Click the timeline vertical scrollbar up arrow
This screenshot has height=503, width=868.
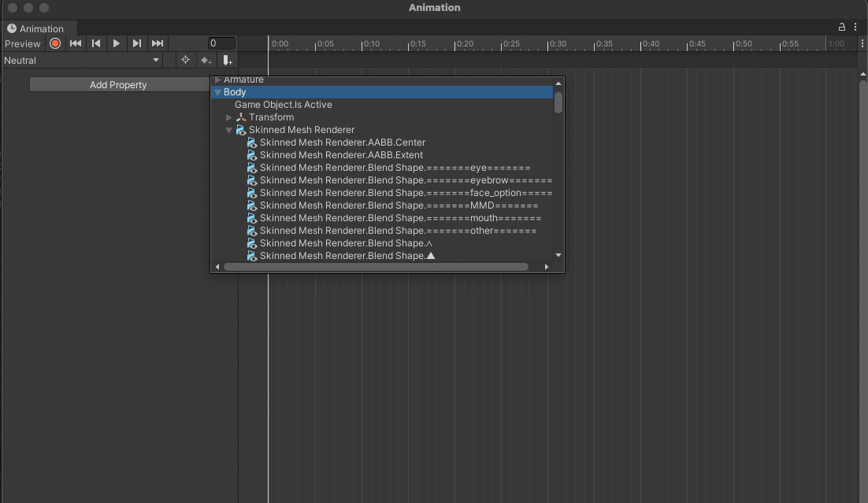(863, 74)
